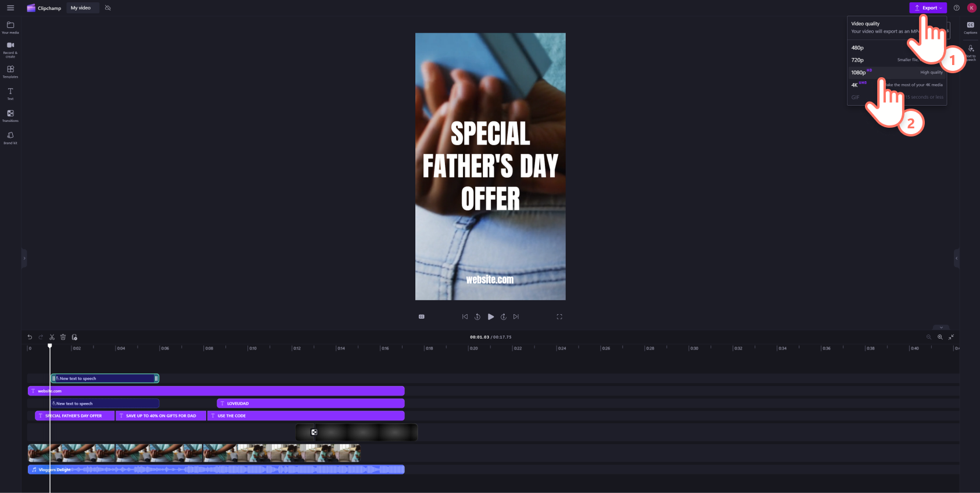Expand the right property panel arrow
The image size is (980, 493).
(x=956, y=258)
